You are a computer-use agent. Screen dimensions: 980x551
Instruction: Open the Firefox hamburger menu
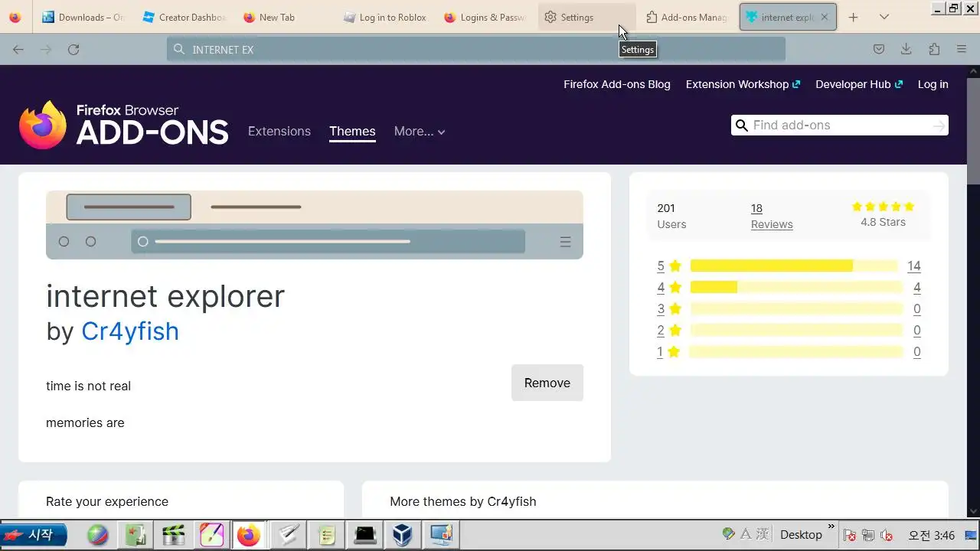click(x=962, y=49)
